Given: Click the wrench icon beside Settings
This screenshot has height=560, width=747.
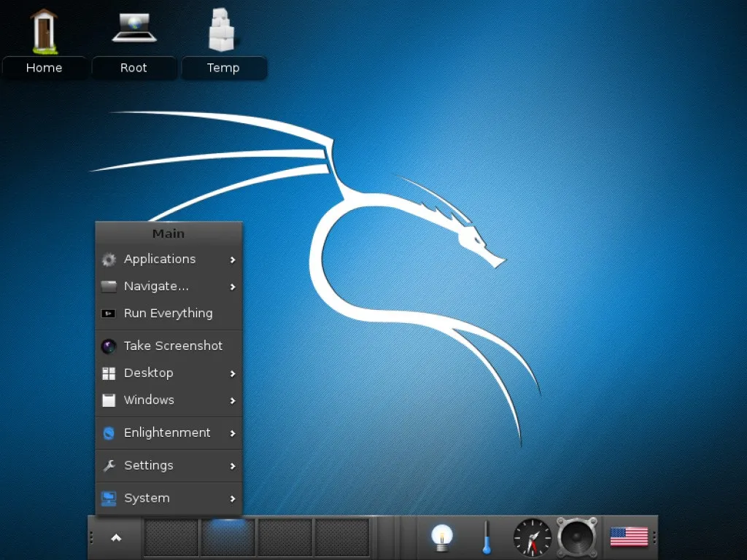Looking at the screenshot, I should click(x=108, y=465).
